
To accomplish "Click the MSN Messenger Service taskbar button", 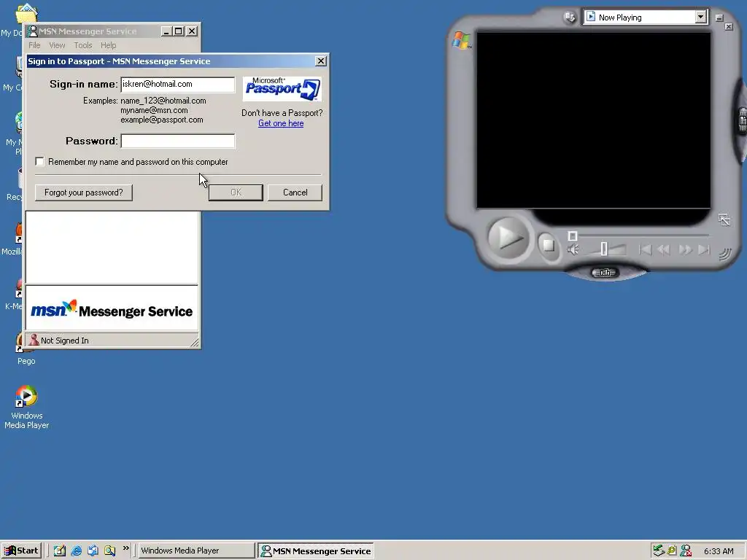I will [316, 551].
